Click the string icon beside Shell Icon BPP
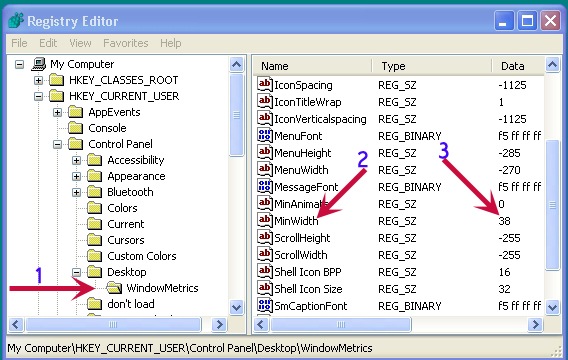 [265, 272]
